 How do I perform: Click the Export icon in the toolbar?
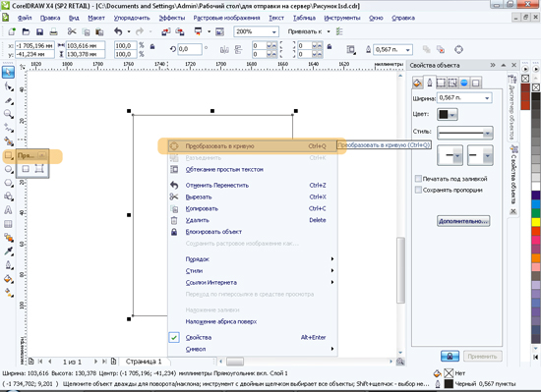pos(180,32)
